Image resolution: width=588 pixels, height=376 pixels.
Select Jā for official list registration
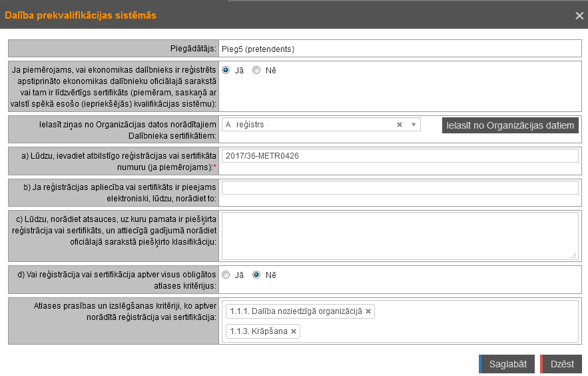(x=226, y=70)
